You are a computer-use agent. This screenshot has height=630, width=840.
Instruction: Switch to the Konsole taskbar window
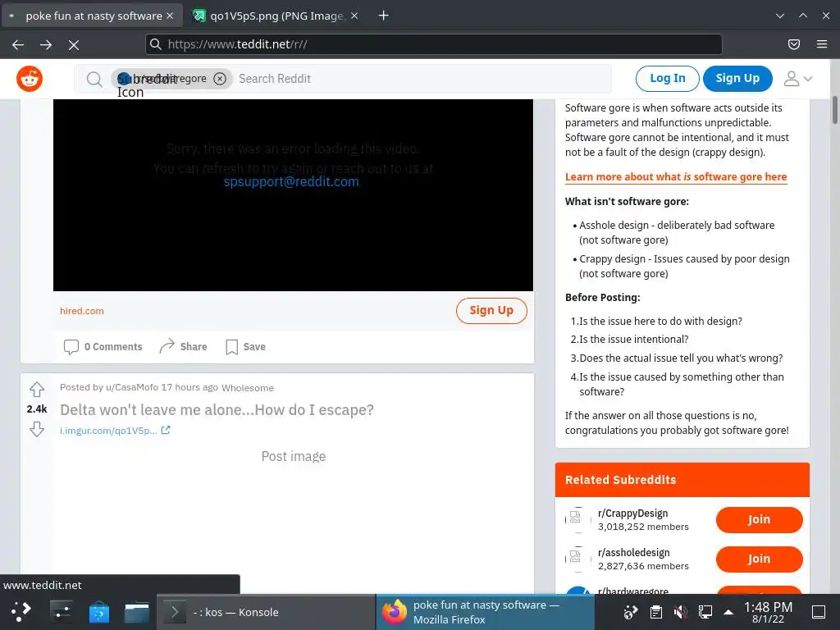[x=267, y=612]
